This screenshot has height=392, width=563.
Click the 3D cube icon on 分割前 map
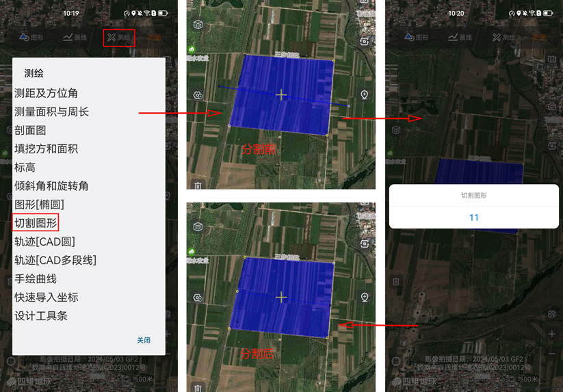click(x=198, y=25)
